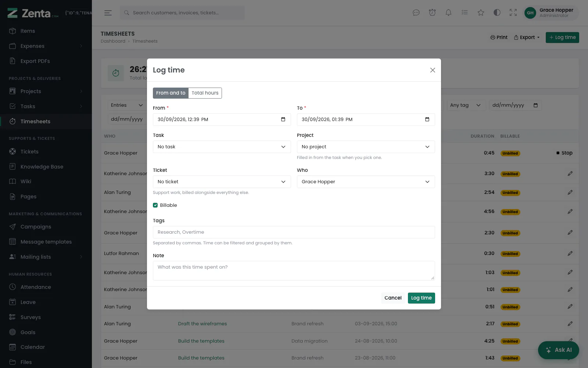This screenshot has width=588, height=368.
Task: Toggle sidebar with the hamburger menu icon
Action: pyautogui.click(x=108, y=13)
